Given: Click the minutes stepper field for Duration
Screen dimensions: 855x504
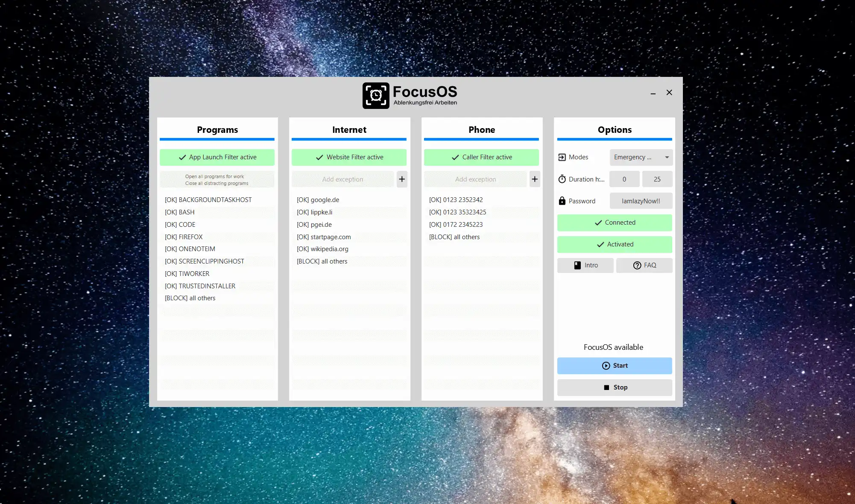Looking at the screenshot, I should tap(656, 179).
